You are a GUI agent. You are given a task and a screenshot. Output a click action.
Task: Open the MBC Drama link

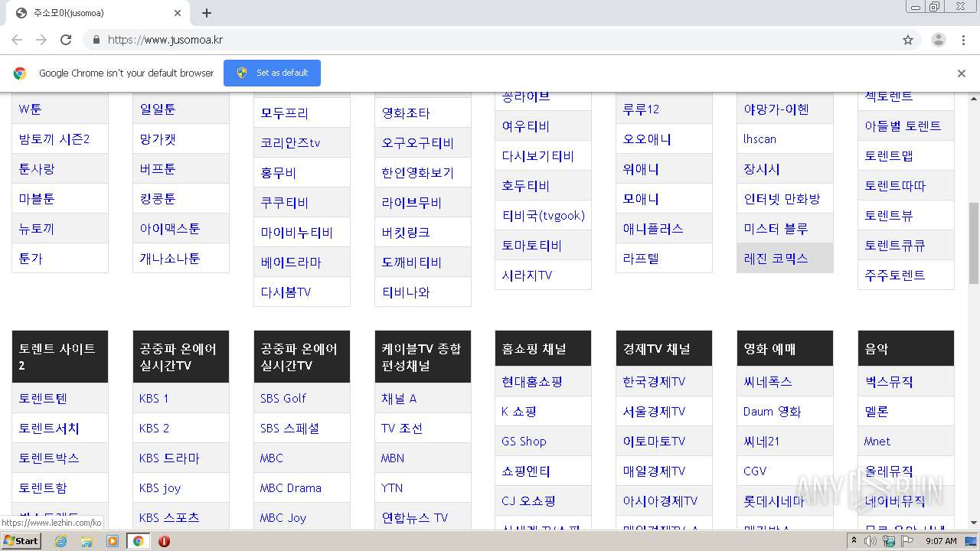coord(291,487)
